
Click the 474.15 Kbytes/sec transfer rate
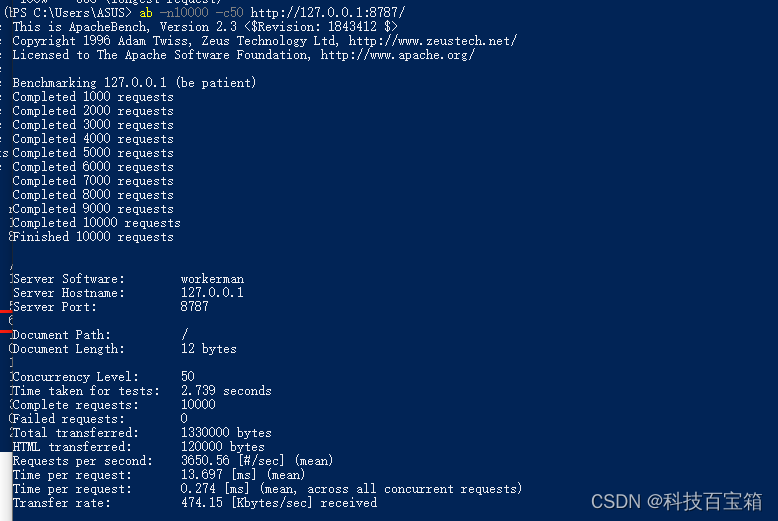coord(279,503)
